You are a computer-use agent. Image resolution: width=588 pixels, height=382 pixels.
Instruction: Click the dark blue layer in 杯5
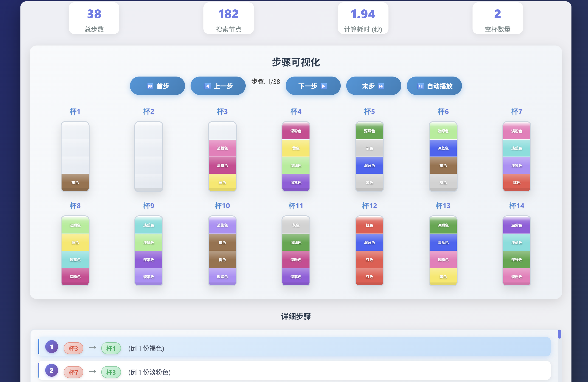369,165
